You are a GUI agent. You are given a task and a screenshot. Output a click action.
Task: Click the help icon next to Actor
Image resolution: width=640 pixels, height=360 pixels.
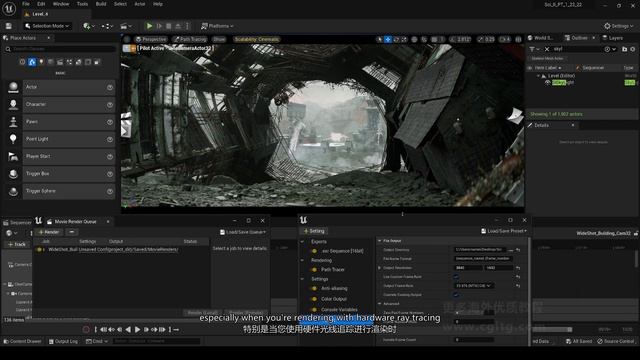tap(110, 87)
